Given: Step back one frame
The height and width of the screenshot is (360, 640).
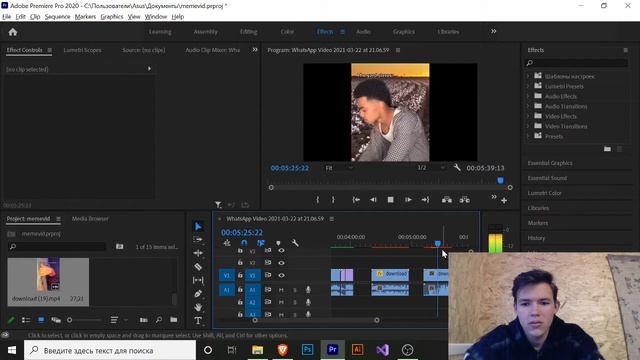Looking at the screenshot, I should (x=373, y=200).
